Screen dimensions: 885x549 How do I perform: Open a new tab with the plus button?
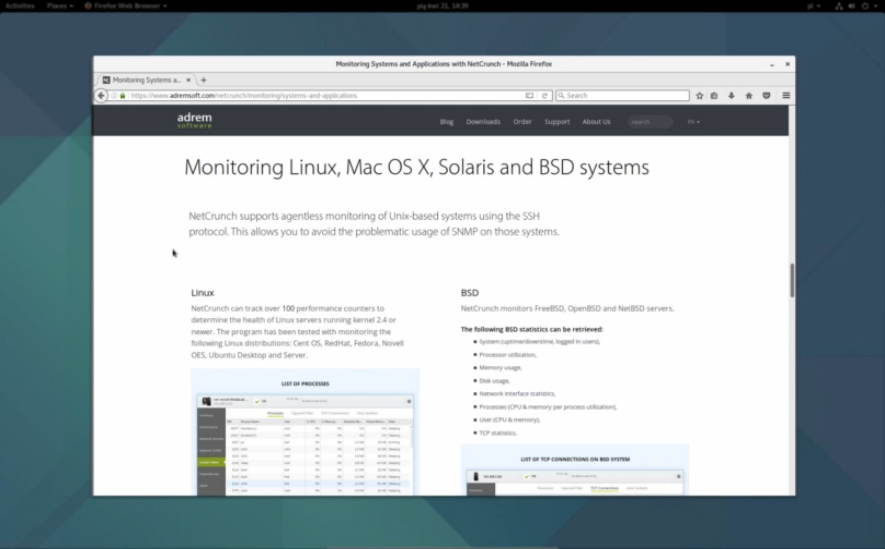pyautogui.click(x=204, y=80)
